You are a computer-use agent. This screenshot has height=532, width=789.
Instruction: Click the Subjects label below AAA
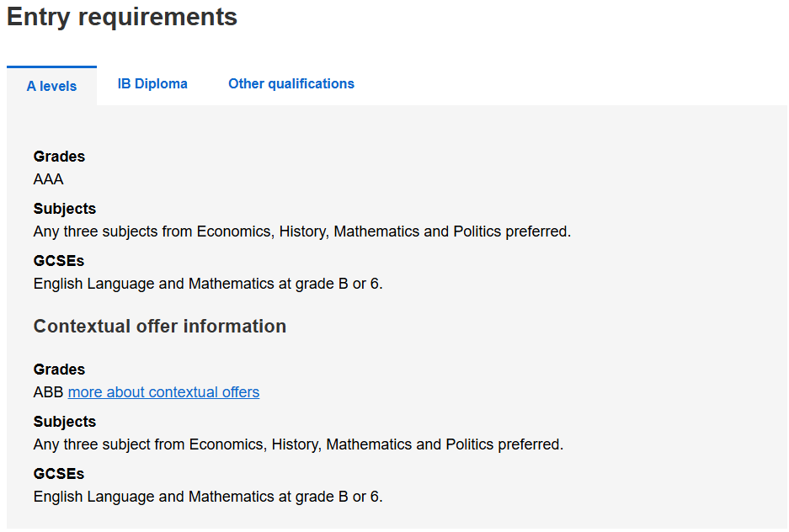click(65, 209)
